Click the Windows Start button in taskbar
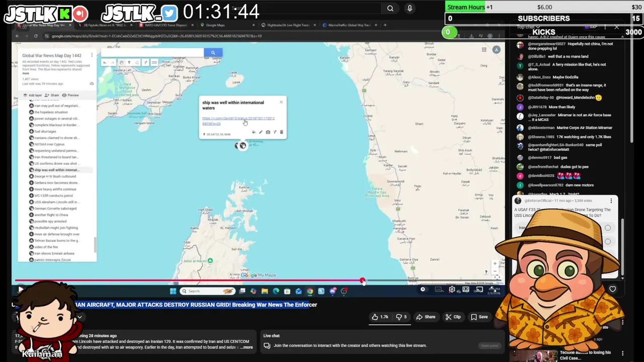The height and width of the screenshot is (362, 644). tap(173, 291)
